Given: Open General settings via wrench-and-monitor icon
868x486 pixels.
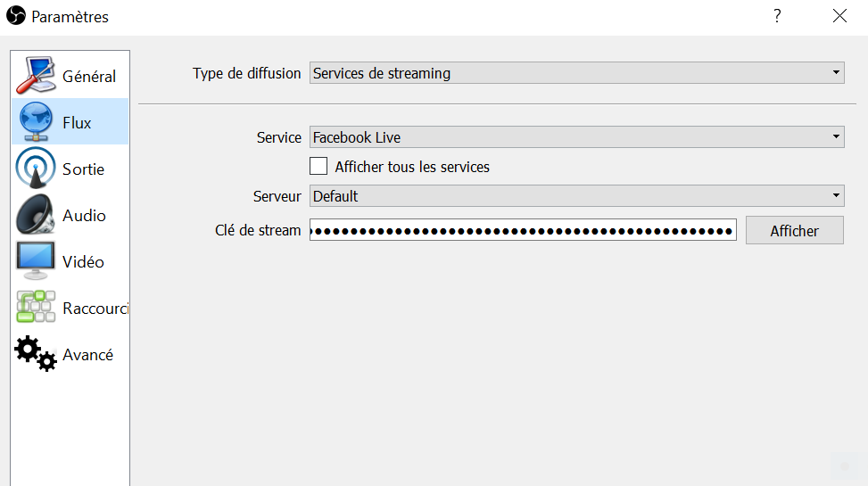Looking at the screenshot, I should [36, 75].
